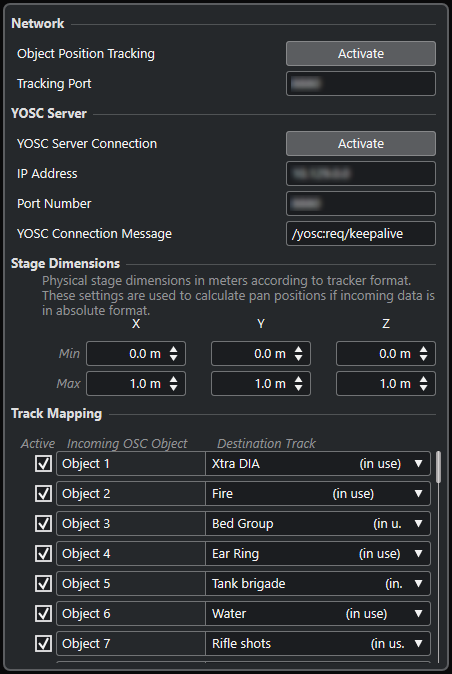452x674 pixels.
Task: Click the Tracking Port field
Action: pos(361,83)
